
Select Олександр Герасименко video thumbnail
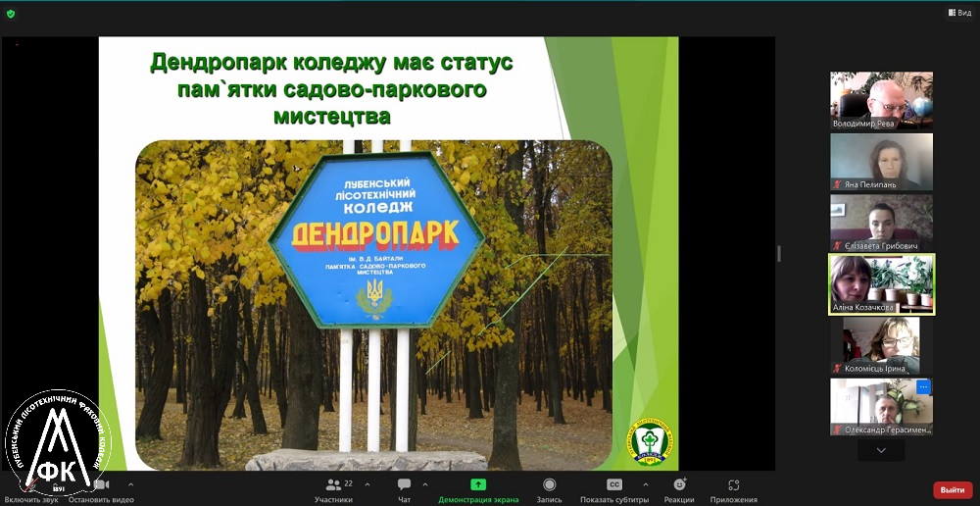881,407
